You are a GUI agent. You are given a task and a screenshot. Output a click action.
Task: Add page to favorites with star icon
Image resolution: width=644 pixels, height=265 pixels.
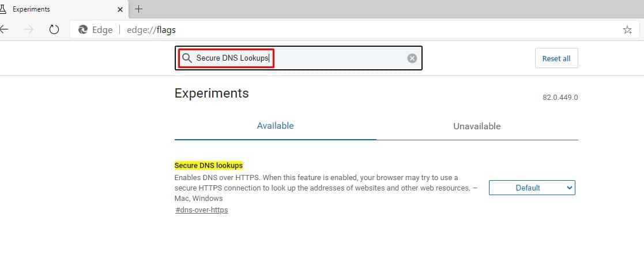[627, 29]
